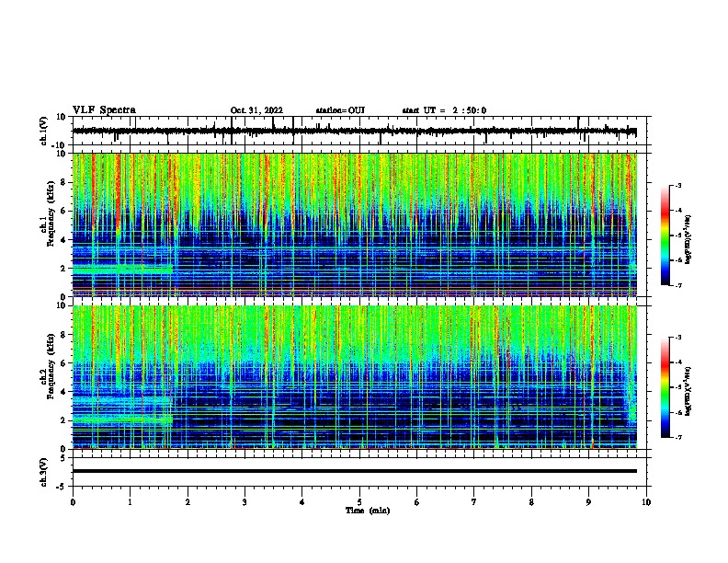This screenshot has width=728, height=563.
Task: Click time axis tick label "2"
Action: (x=188, y=502)
